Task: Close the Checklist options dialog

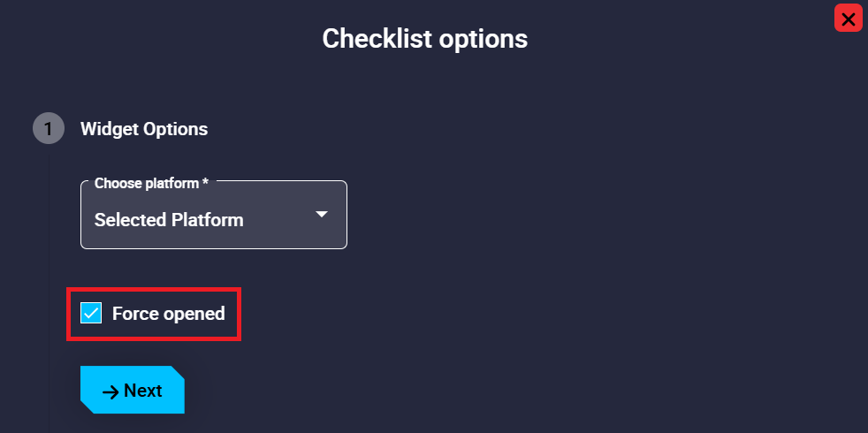Action: point(848,19)
